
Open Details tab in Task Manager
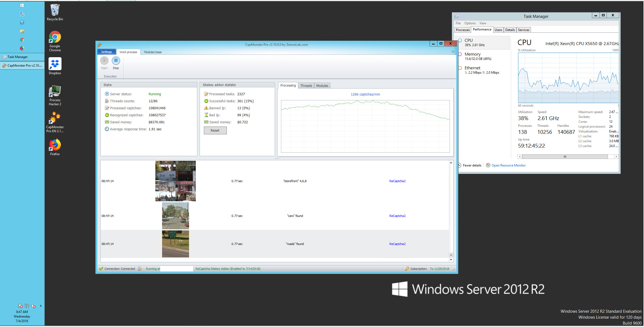click(510, 30)
